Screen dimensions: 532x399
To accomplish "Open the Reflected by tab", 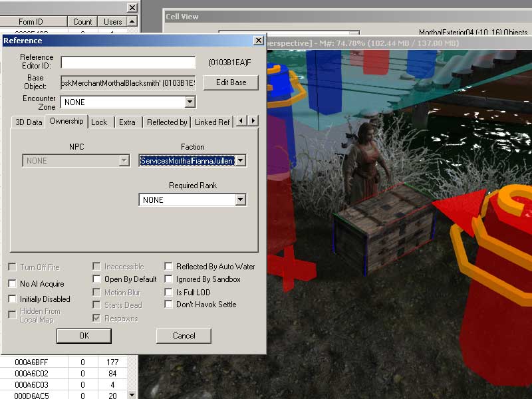I will 167,122.
